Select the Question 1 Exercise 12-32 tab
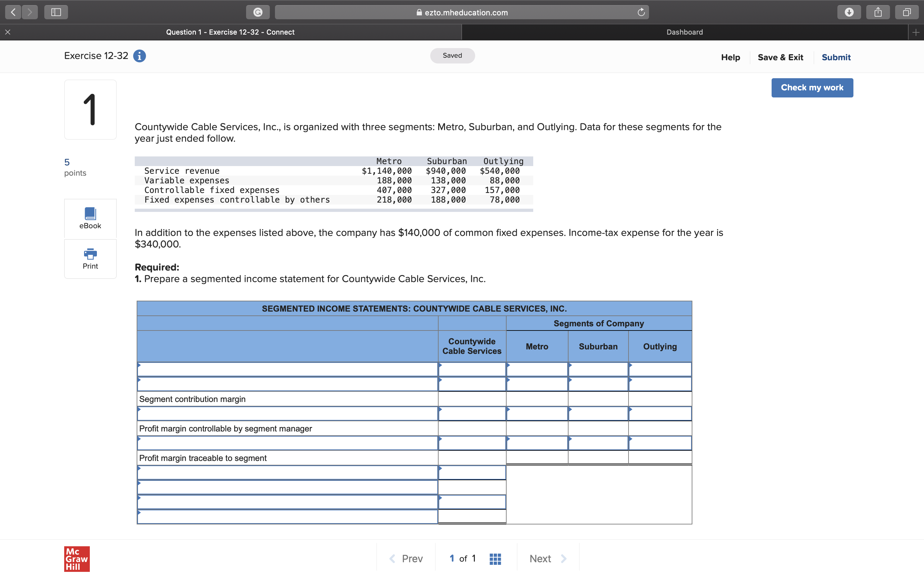Screen dimensions: 924x577 [x=230, y=32]
